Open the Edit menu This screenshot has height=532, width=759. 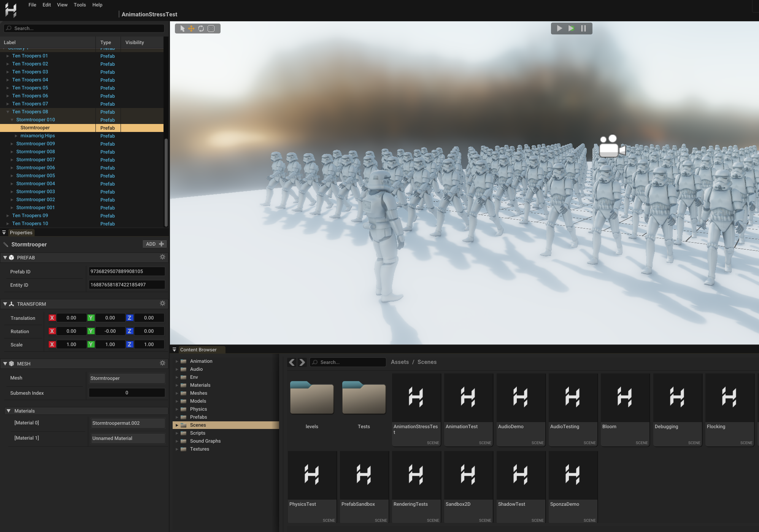pos(46,5)
